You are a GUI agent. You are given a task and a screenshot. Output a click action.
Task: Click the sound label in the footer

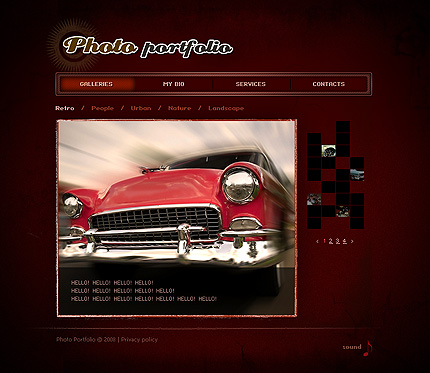(x=352, y=347)
